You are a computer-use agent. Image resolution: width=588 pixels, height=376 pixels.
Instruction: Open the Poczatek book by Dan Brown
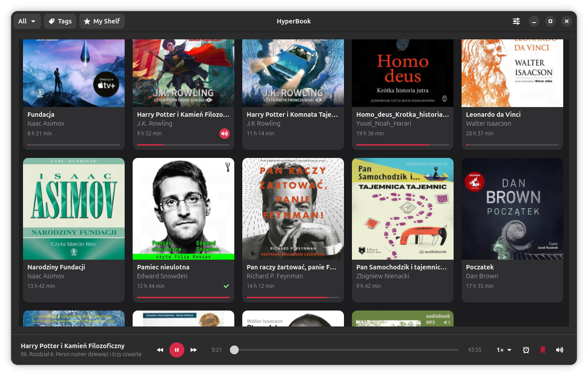pyautogui.click(x=512, y=230)
